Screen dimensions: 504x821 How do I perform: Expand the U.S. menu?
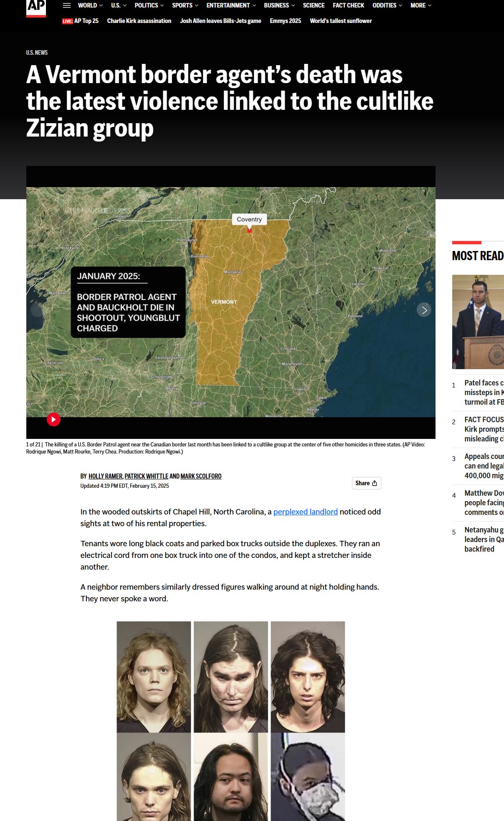(x=119, y=5)
